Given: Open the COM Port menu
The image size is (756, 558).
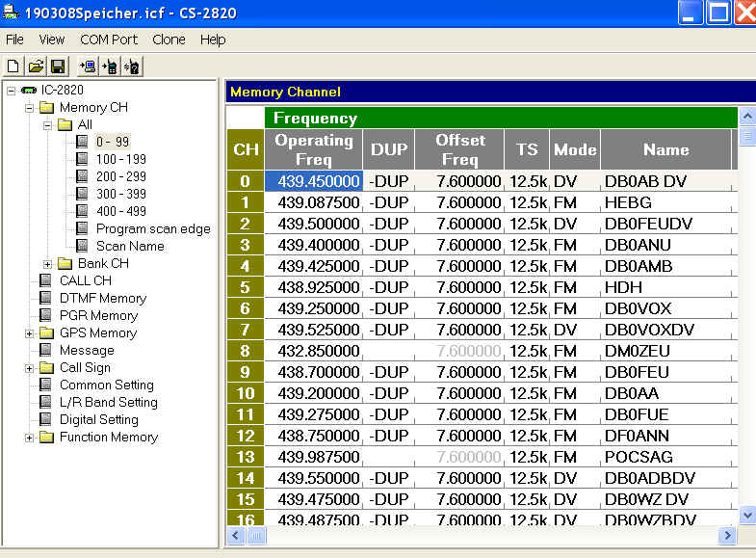Looking at the screenshot, I should pos(109,40).
